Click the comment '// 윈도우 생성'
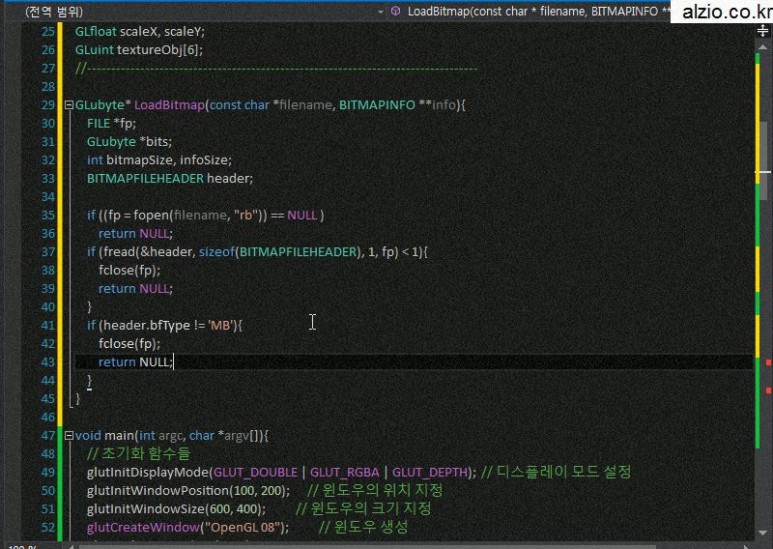 363,527
